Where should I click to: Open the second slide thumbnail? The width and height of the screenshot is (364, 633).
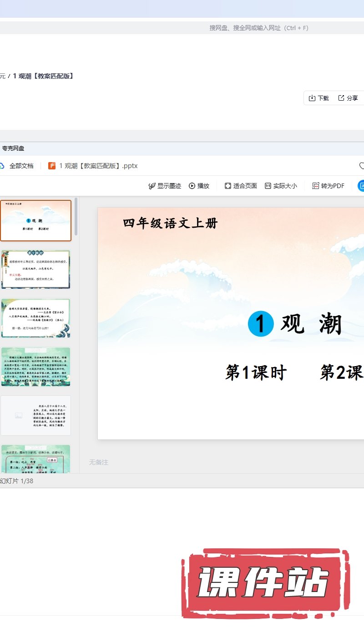pos(35,269)
